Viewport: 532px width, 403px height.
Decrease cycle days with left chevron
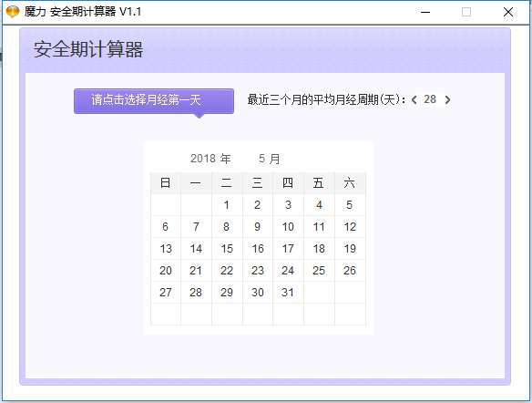pyautogui.click(x=414, y=99)
